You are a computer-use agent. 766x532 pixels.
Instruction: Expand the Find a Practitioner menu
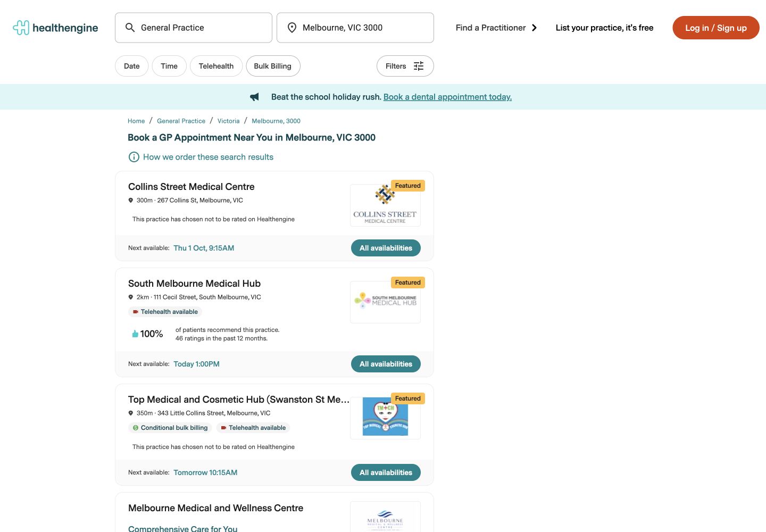click(x=496, y=28)
